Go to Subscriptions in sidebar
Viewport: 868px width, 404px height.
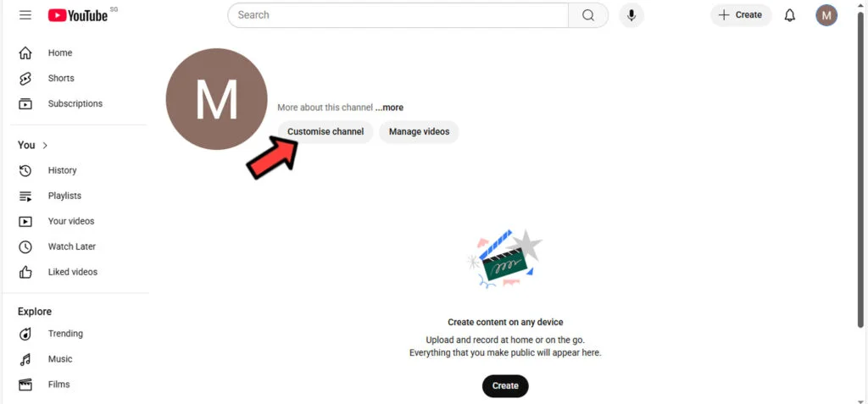point(75,103)
